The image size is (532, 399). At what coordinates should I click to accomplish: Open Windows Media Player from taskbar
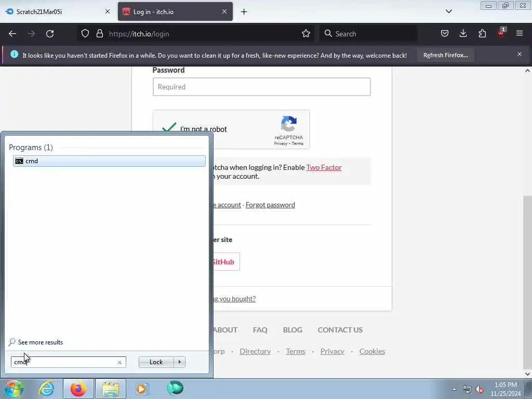click(142, 389)
